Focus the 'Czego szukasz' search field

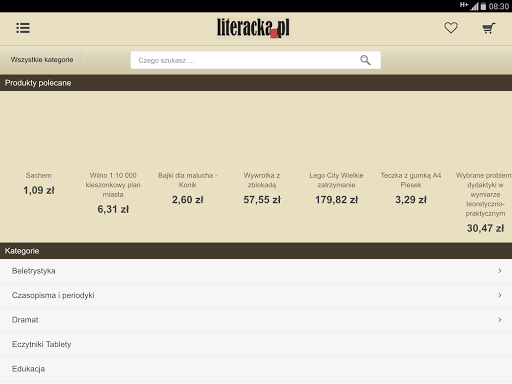(255, 60)
